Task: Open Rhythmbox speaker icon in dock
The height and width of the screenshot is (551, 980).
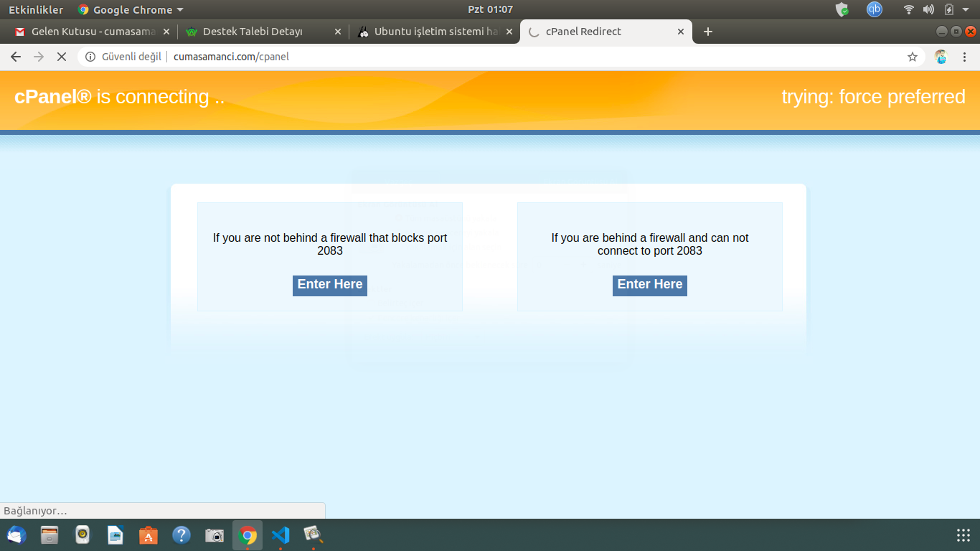Action: (83, 535)
